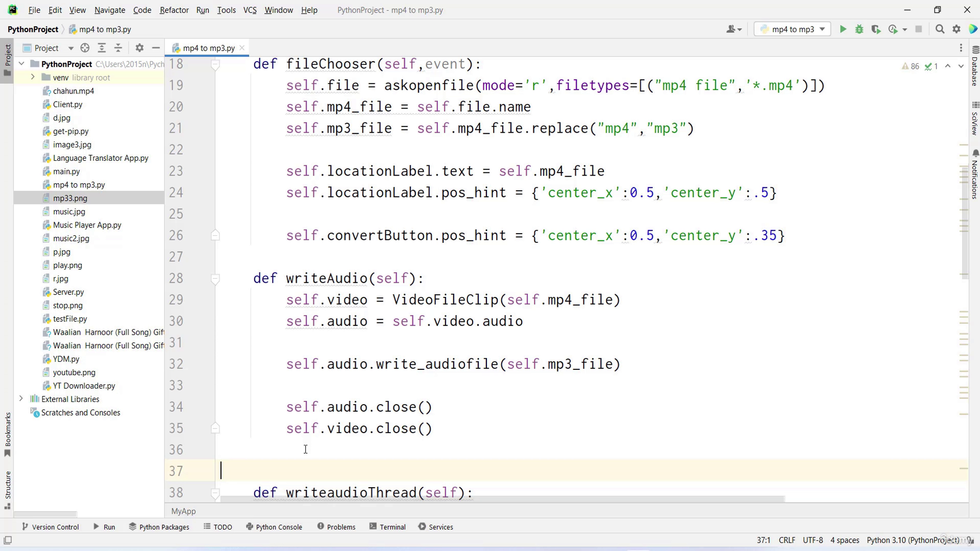Open Project panel options gear

[139, 48]
